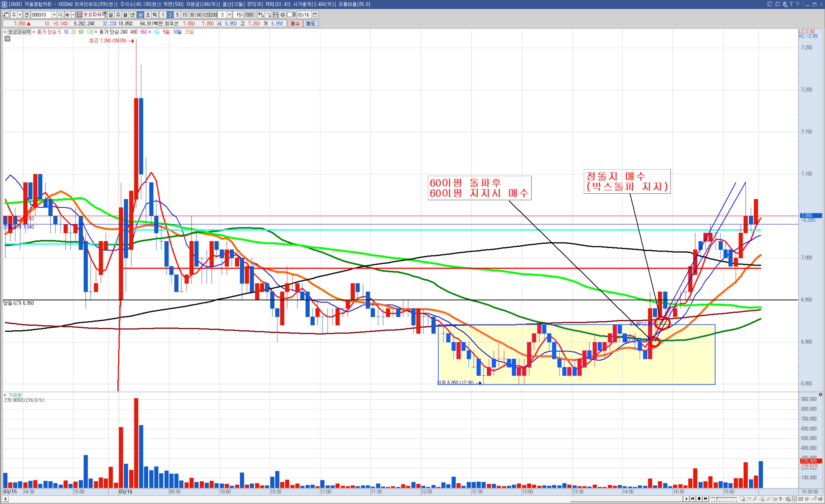This screenshot has width=825, height=504.
Task: Select the text annotation tool
Action: click(x=780, y=499)
